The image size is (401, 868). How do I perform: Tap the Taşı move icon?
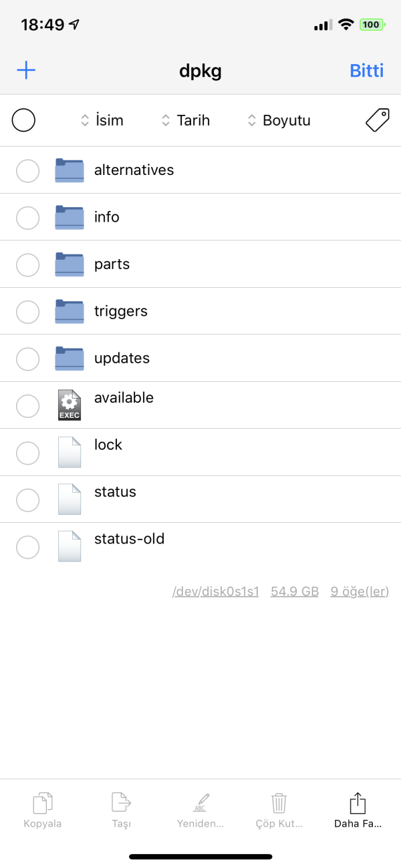point(121,803)
